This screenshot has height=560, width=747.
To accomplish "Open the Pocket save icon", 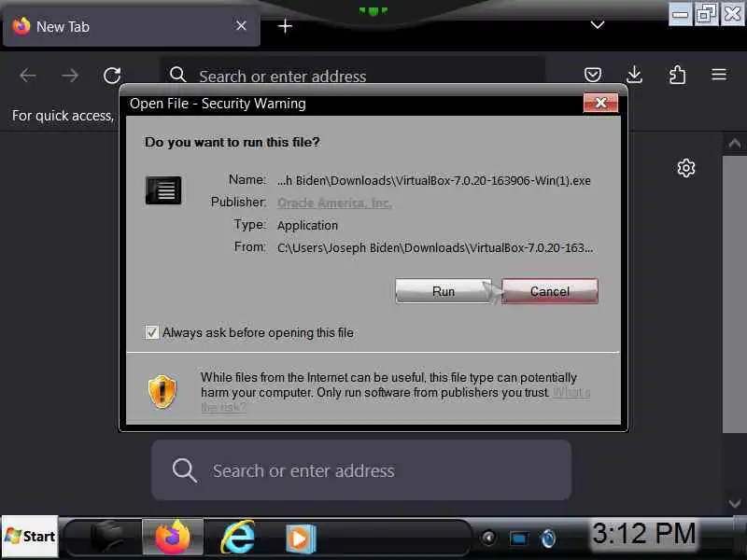I will coord(593,75).
